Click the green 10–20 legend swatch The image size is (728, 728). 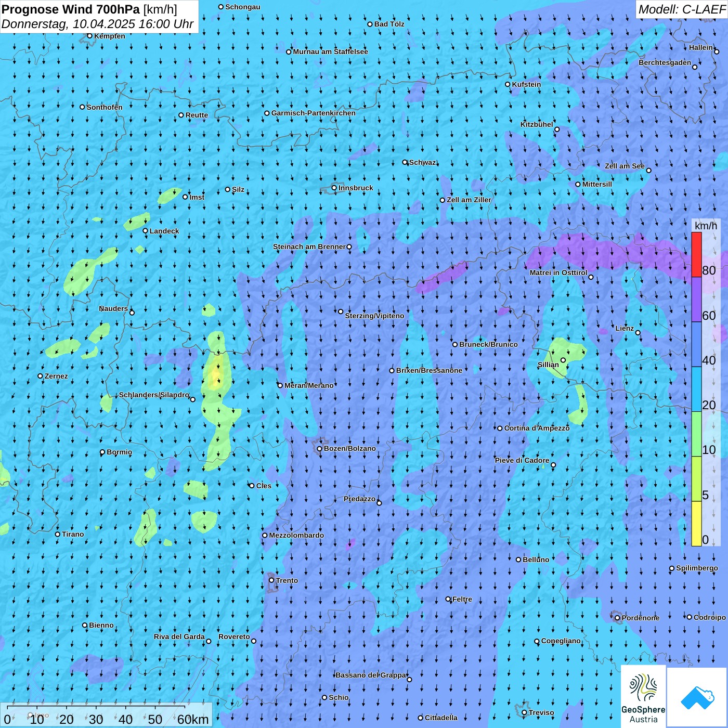pos(696,434)
